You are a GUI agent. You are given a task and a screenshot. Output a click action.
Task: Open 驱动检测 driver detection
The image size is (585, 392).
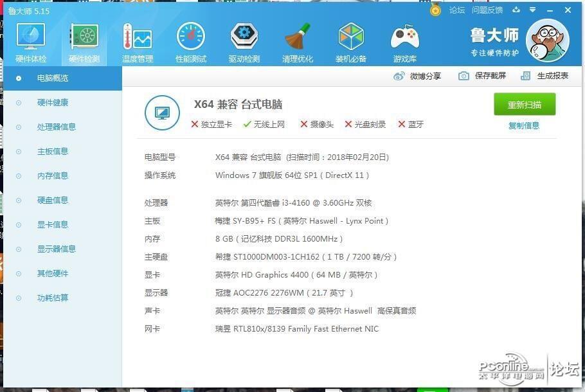click(x=244, y=43)
